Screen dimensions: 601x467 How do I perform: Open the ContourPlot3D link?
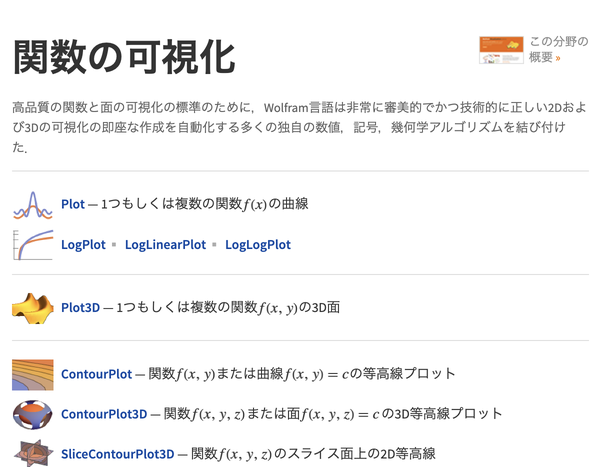pyautogui.click(x=104, y=413)
